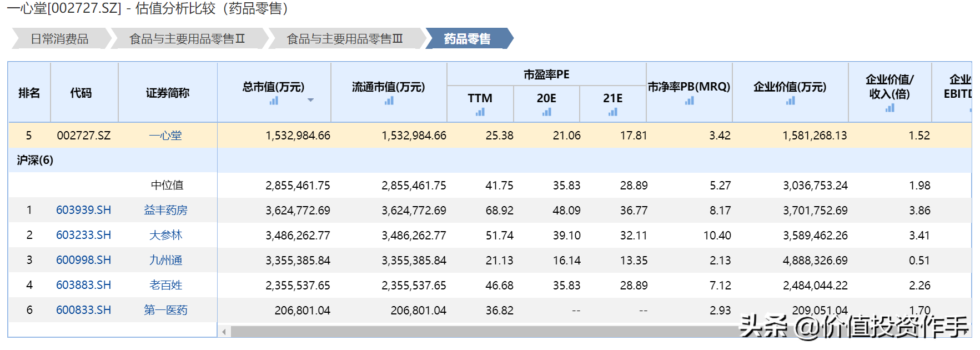This screenshot has width=980, height=350.
Task: Click 一心堂 TTM value 25.38
Action: [499, 136]
